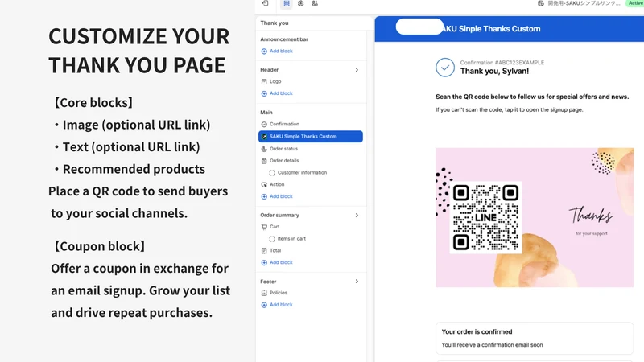Screen dimensions: 644x362
Task: Click Confirmation #ABC123EXAMPLE text
Action: (x=502, y=63)
